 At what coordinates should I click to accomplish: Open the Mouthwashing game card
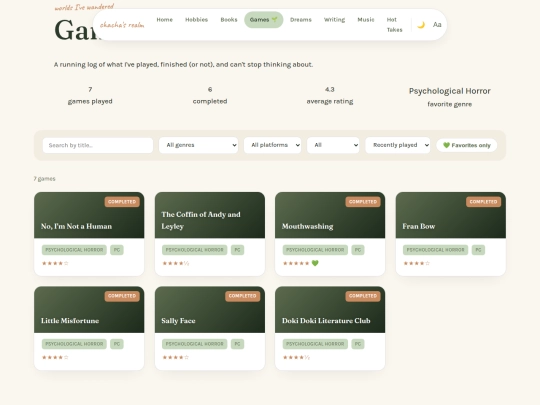click(x=330, y=234)
